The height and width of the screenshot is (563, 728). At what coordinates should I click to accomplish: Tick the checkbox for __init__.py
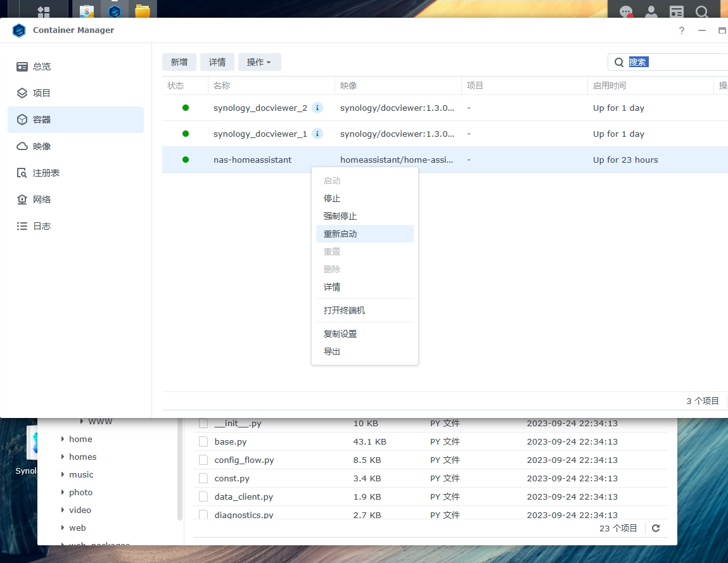(x=203, y=423)
